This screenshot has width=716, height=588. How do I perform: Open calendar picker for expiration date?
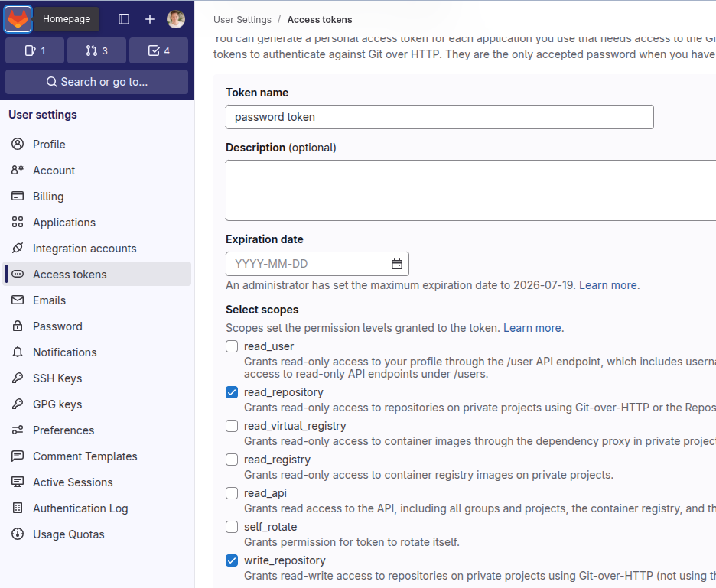(x=396, y=264)
